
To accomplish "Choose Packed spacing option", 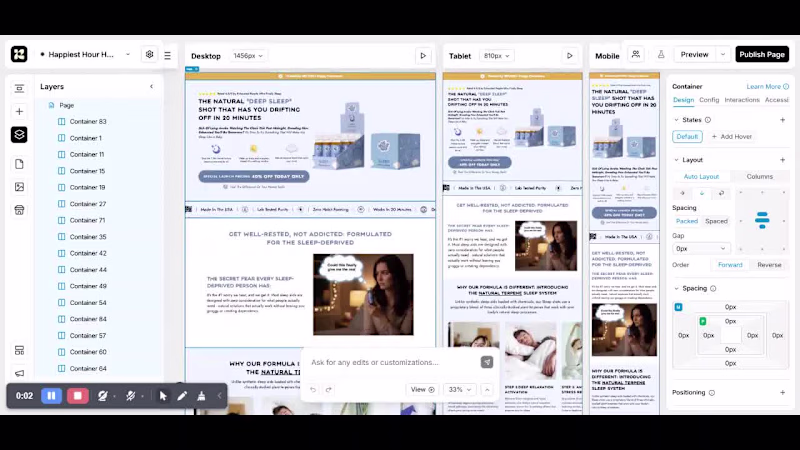I will click(687, 221).
